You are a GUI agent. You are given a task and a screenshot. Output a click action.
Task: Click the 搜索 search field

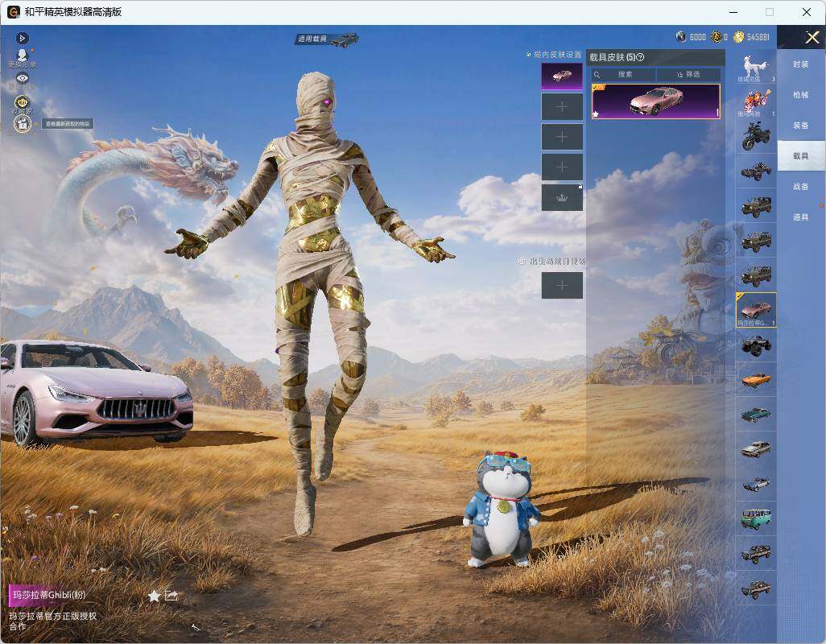point(624,74)
